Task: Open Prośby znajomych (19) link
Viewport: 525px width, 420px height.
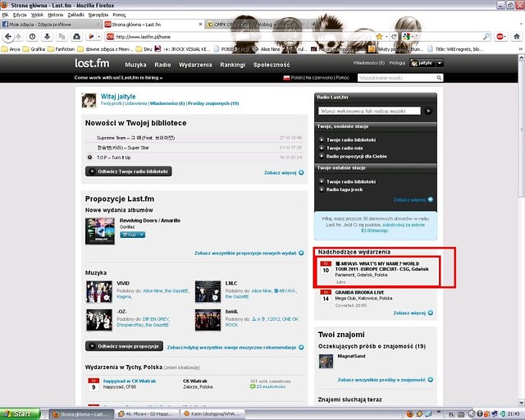Action: pos(213,103)
